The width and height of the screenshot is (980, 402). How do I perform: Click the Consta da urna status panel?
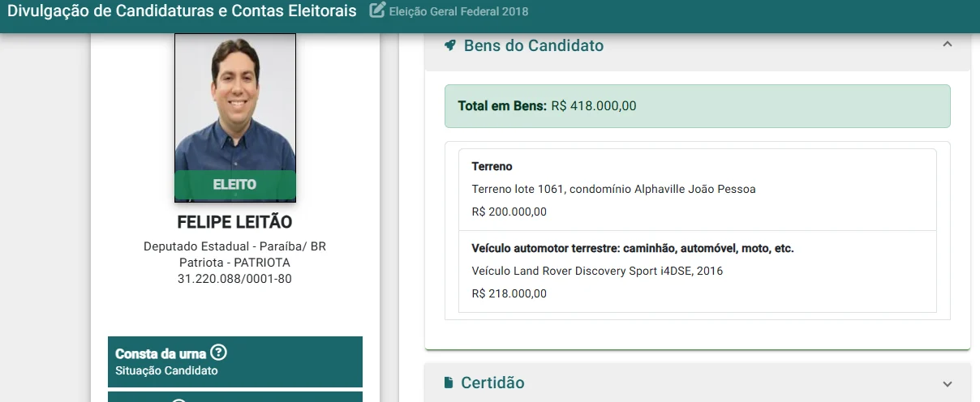235,361
